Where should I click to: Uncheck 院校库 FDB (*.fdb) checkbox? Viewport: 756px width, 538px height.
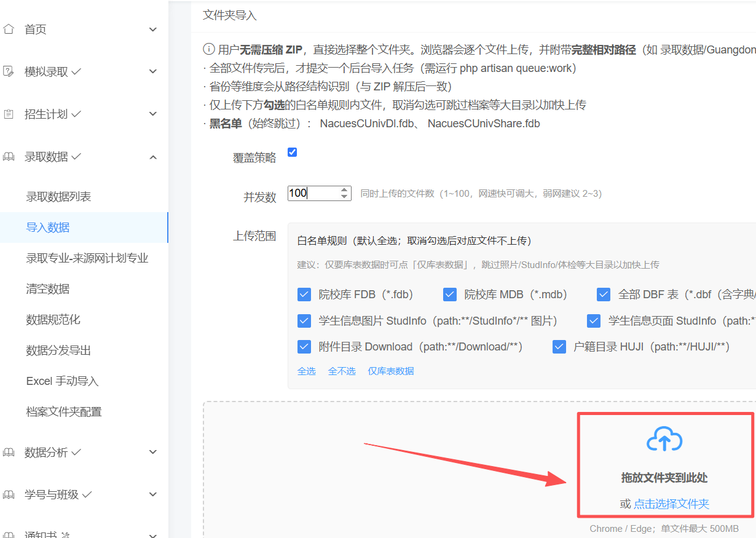click(304, 295)
